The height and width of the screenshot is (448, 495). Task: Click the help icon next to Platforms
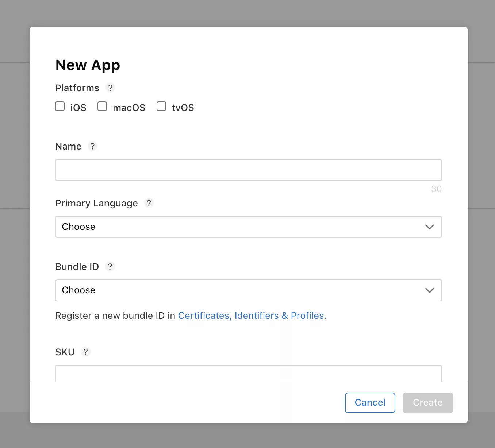(x=110, y=88)
